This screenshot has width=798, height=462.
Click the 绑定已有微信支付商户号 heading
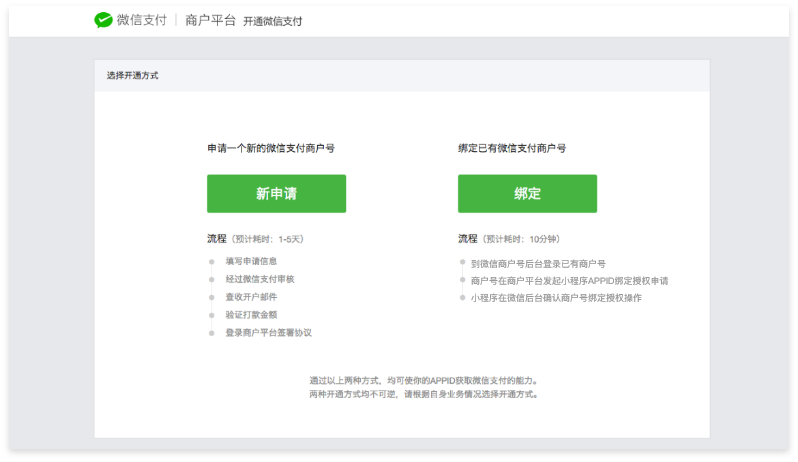[x=512, y=148]
